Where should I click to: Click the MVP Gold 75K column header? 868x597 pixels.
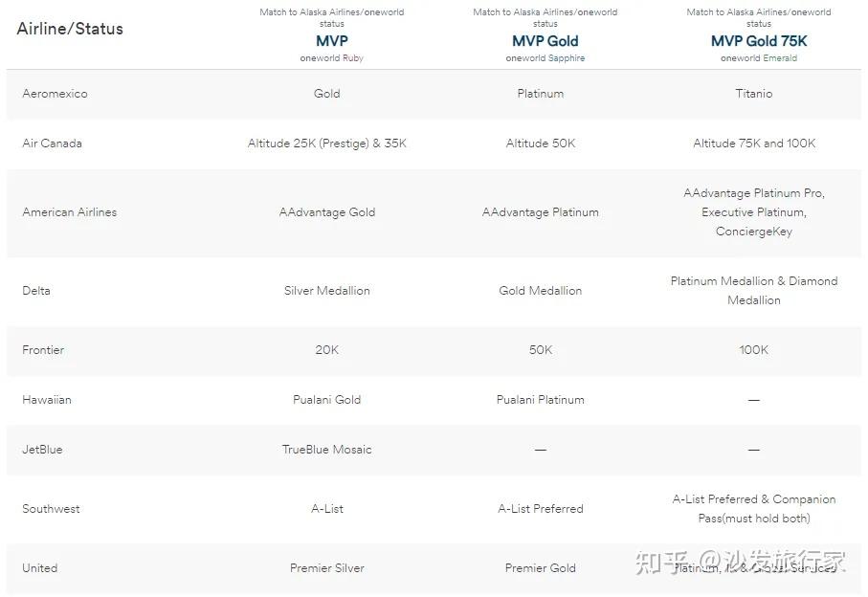(758, 41)
